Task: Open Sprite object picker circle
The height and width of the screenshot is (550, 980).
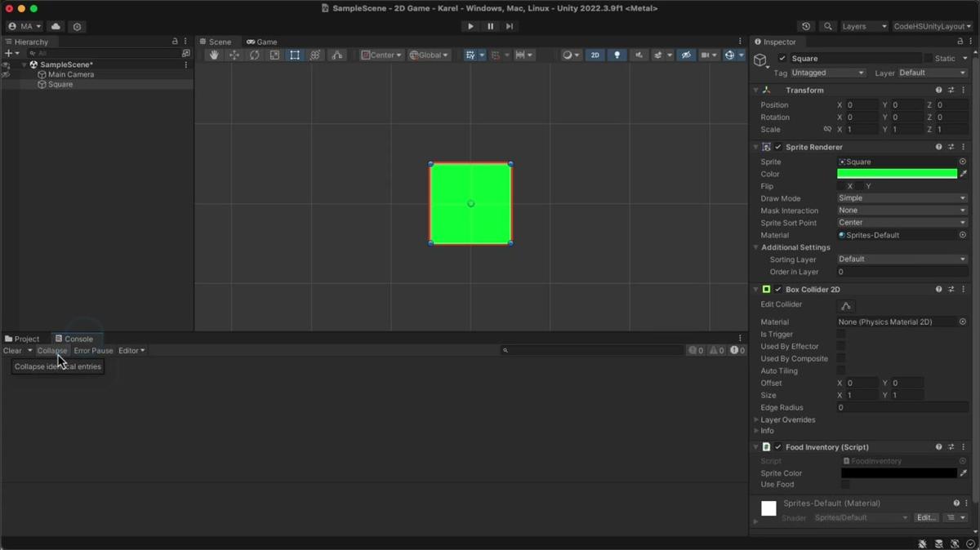Action: point(963,162)
